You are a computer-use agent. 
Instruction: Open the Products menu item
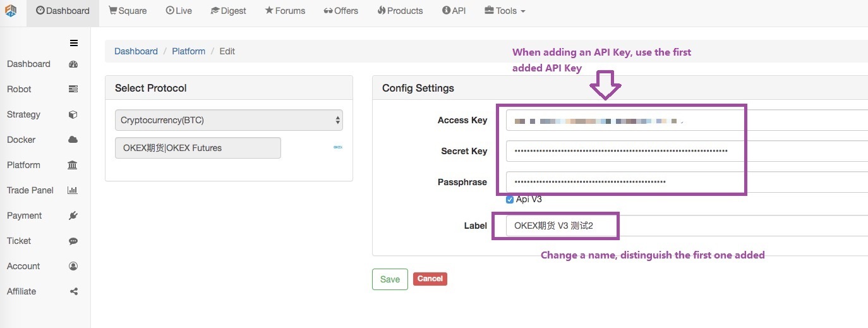400,11
